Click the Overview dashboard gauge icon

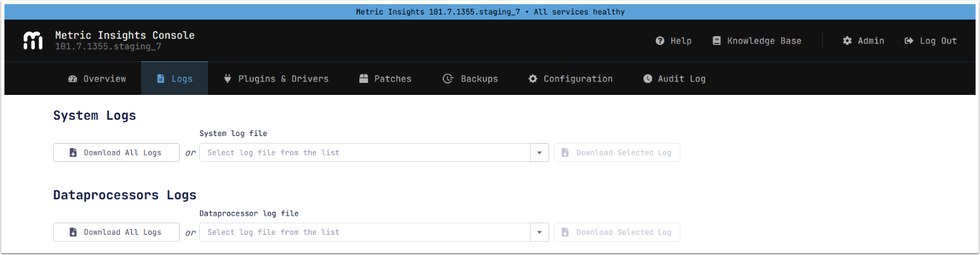coord(72,79)
